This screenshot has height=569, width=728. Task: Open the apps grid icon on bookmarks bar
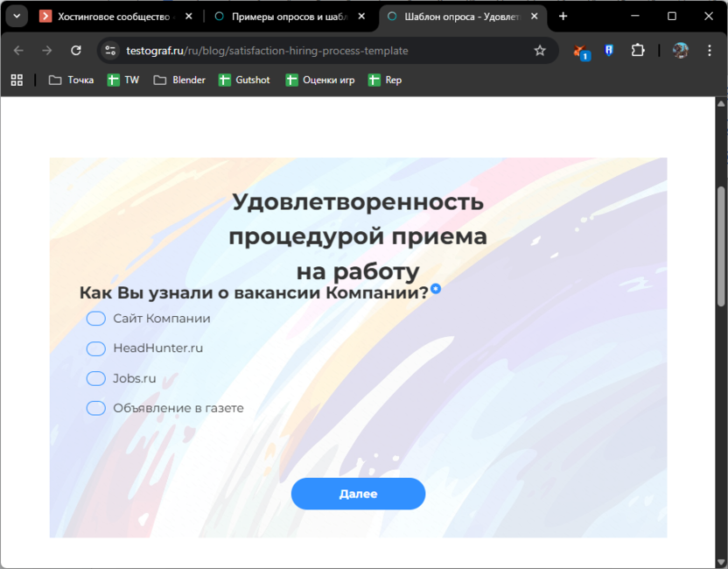(16, 79)
